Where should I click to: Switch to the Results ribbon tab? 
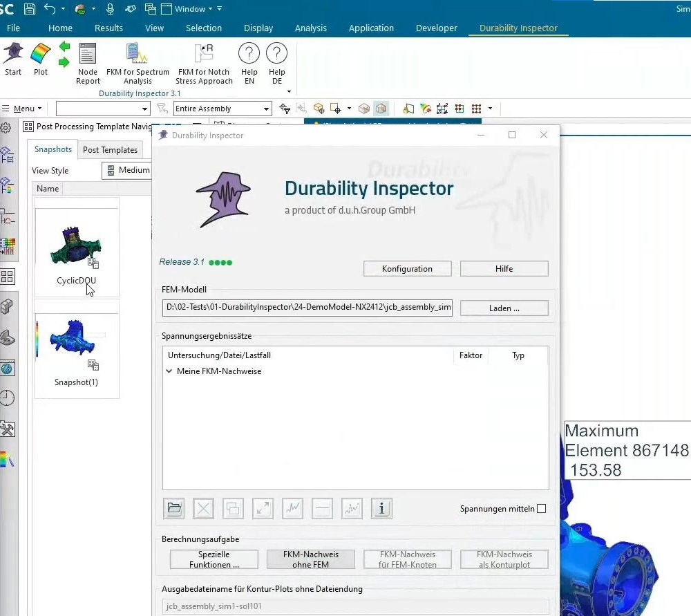108,28
